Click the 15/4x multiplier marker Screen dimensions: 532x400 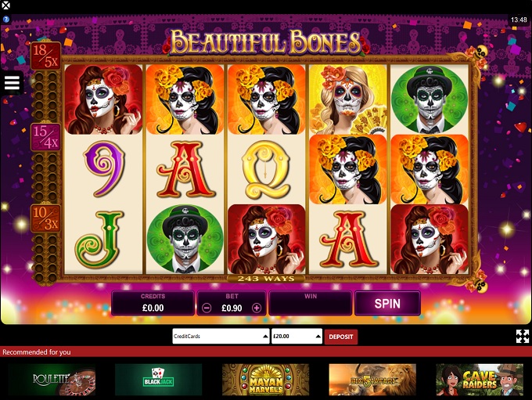(46, 136)
